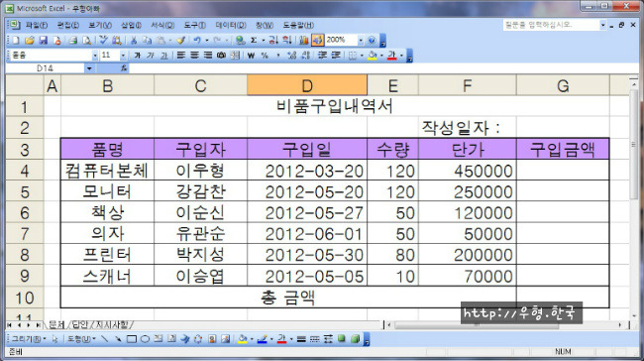The width and height of the screenshot is (644, 361).
Task: Apply percent style with the % icon
Action: pos(265,56)
